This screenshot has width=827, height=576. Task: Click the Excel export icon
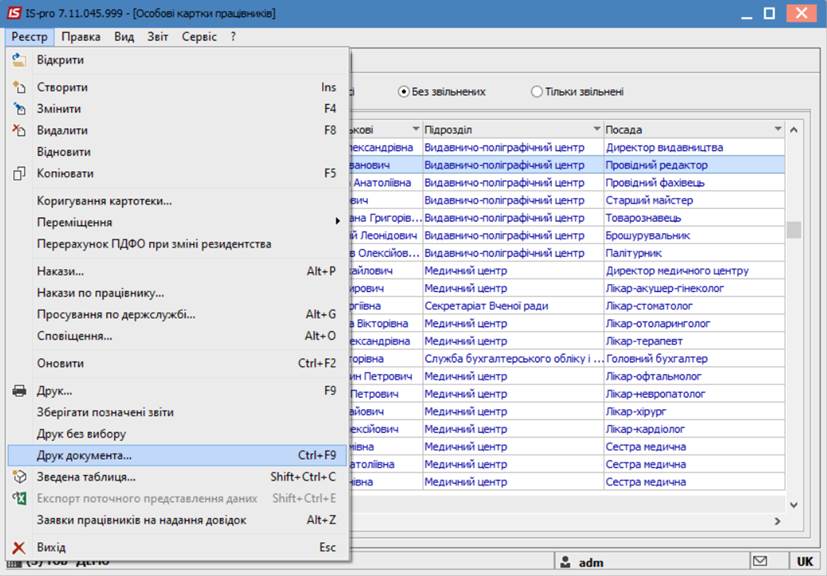tap(19, 498)
